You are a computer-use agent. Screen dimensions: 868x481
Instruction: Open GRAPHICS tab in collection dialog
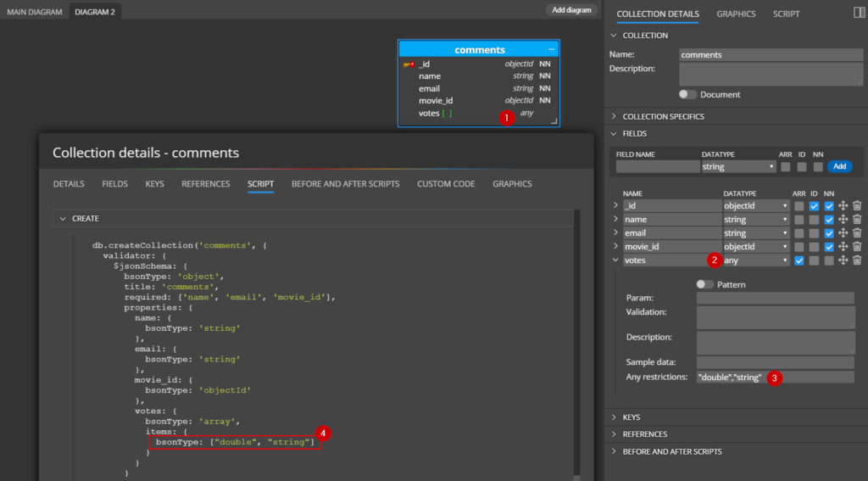pyautogui.click(x=512, y=184)
